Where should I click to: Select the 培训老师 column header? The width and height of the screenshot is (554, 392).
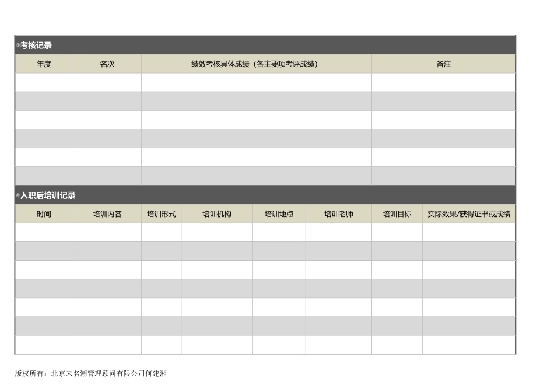(338, 214)
